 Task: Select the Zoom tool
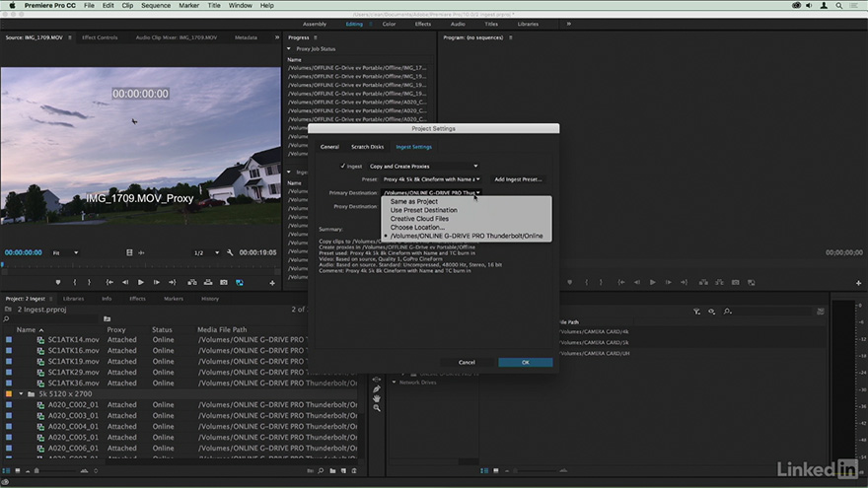[x=377, y=408]
